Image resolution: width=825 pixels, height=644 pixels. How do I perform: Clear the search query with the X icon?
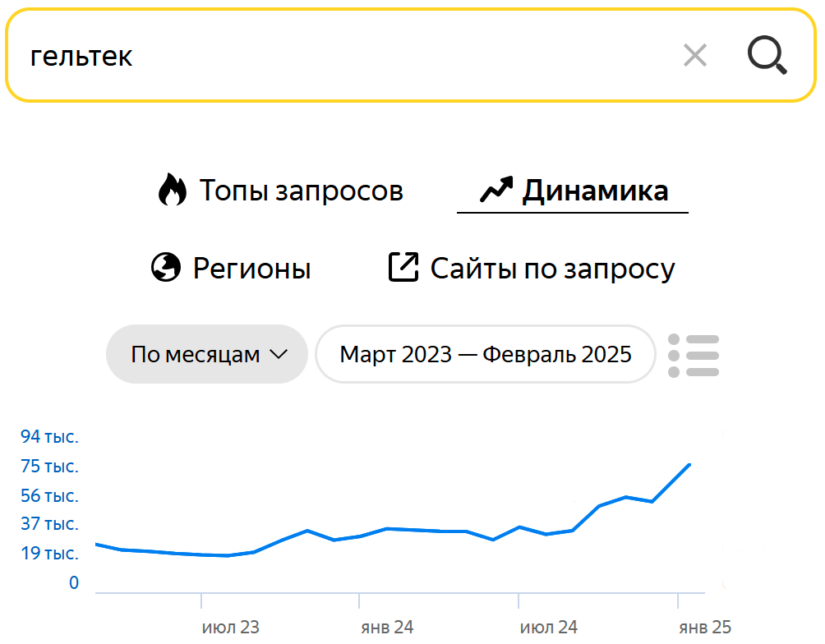[x=694, y=55]
